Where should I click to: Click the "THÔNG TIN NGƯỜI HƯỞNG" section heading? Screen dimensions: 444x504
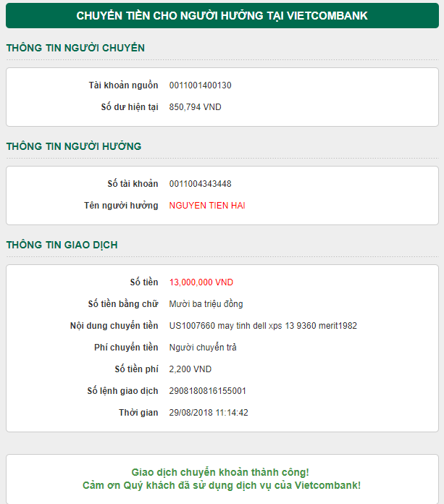click(x=74, y=146)
